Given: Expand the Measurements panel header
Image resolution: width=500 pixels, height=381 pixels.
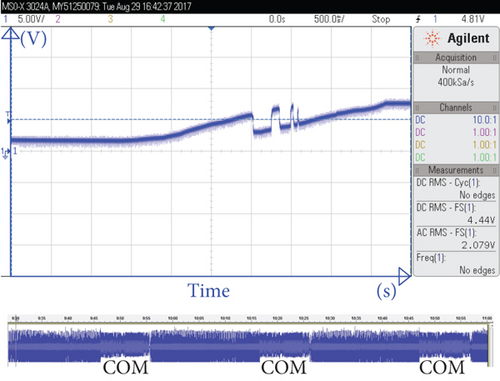Looking at the screenshot, I should click(456, 170).
